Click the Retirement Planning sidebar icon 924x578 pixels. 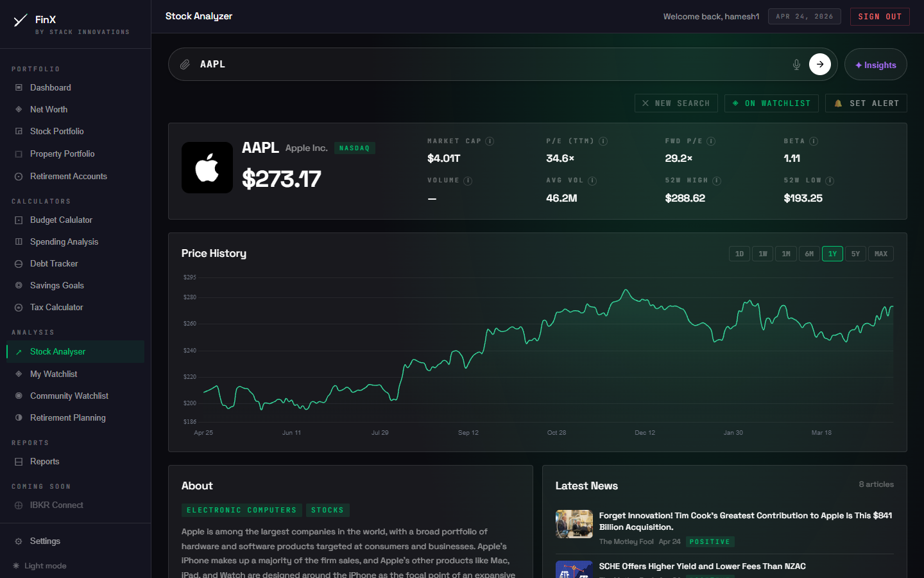19,417
